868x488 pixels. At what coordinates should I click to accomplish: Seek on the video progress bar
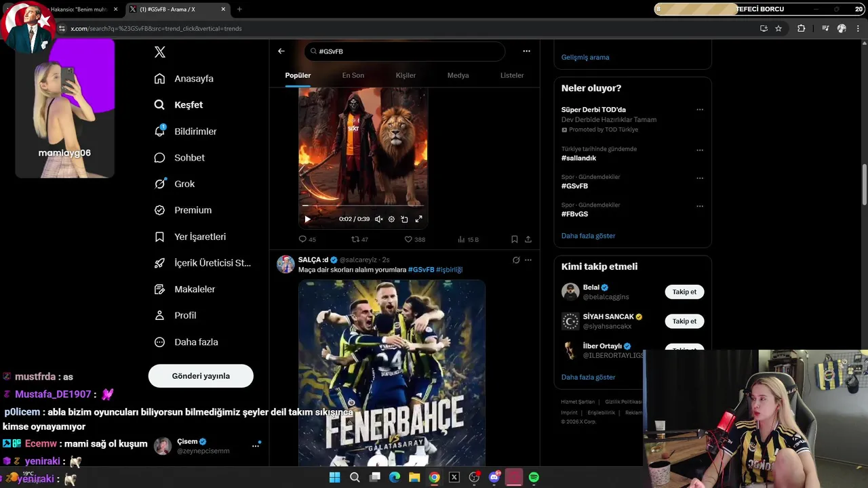[x=363, y=205]
